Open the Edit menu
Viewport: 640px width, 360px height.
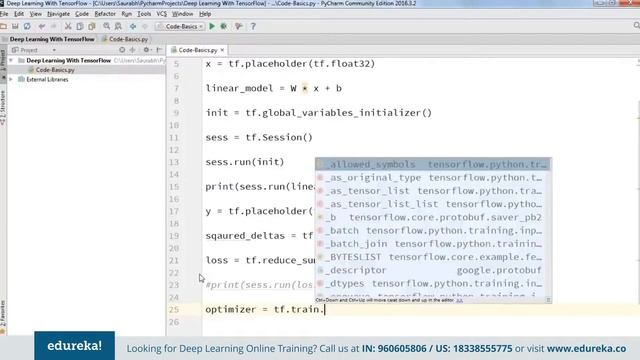[x=19, y=14]
